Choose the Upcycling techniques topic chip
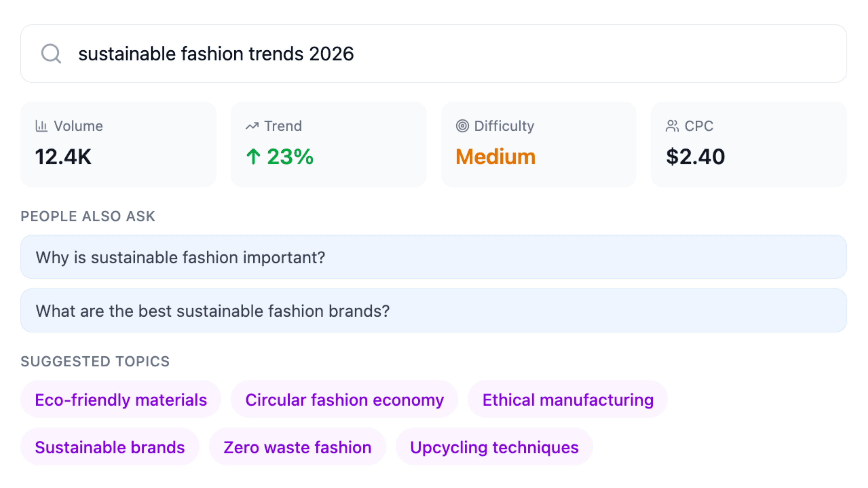This screenshot has width=868, height=488. [x=494, y=447]
